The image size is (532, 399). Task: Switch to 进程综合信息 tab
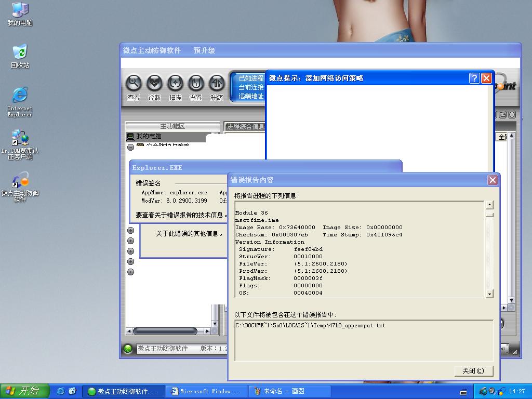(245, 127)
